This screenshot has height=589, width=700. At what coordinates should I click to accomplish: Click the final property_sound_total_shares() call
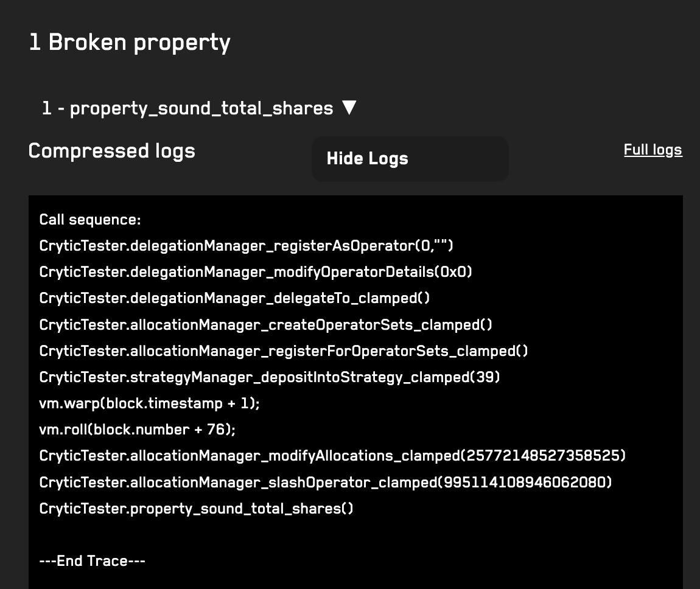click(x=196, y=509)
